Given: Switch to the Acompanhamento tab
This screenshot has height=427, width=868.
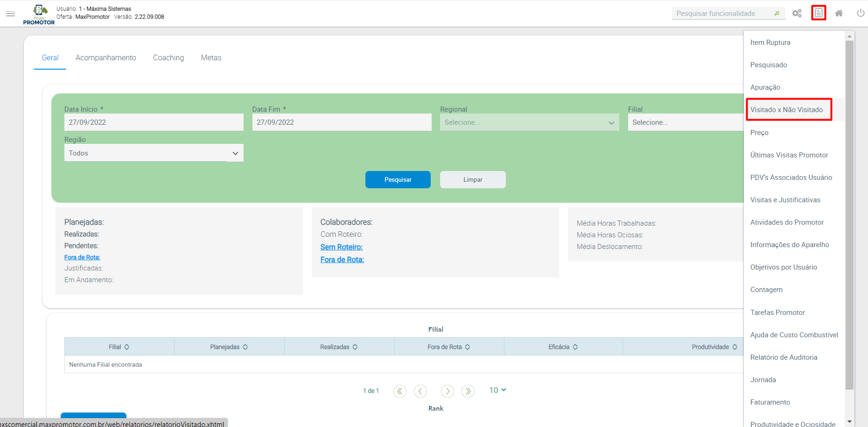Looking at the screenshot, I should click(x=106, y=57).
